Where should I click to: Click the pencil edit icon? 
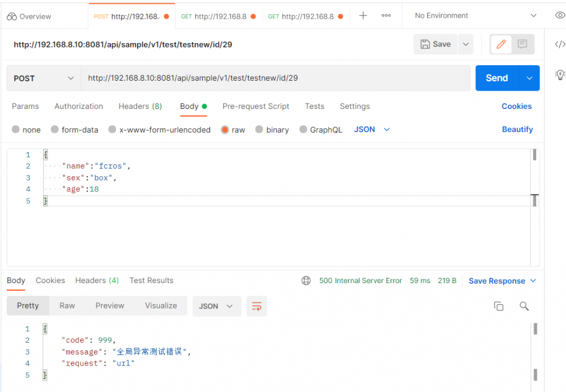501,44
